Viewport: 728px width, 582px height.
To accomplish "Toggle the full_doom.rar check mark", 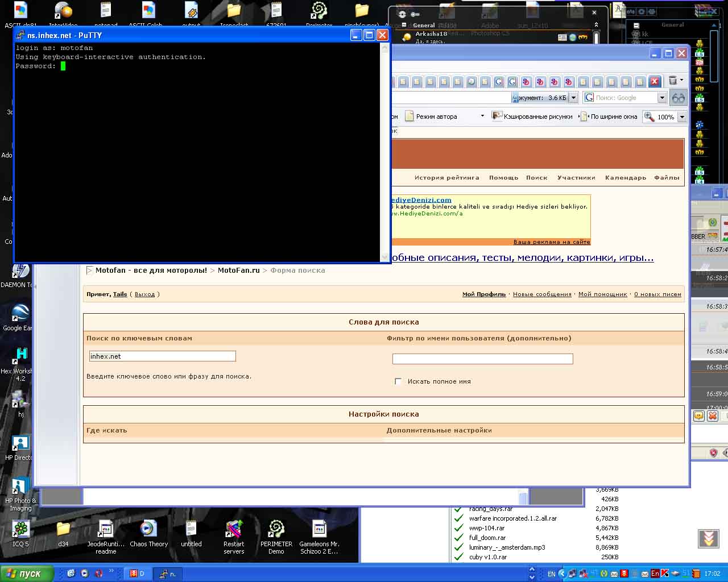I will point(458,538).
